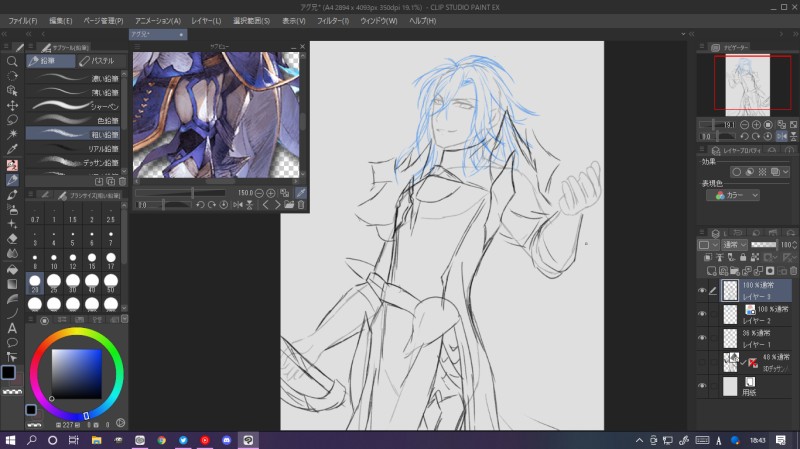Delete sub tool with trash icon
Screen dimensions: 800x449
pos(122,181)
